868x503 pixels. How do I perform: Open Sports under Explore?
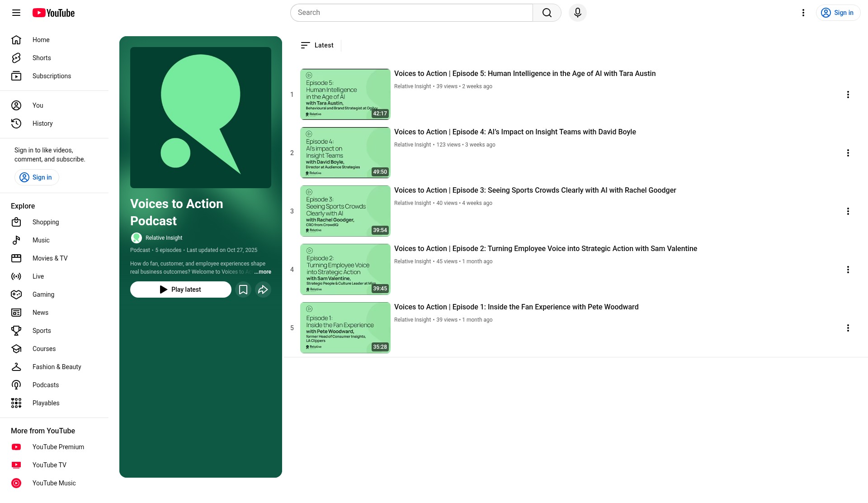[54, 331]
